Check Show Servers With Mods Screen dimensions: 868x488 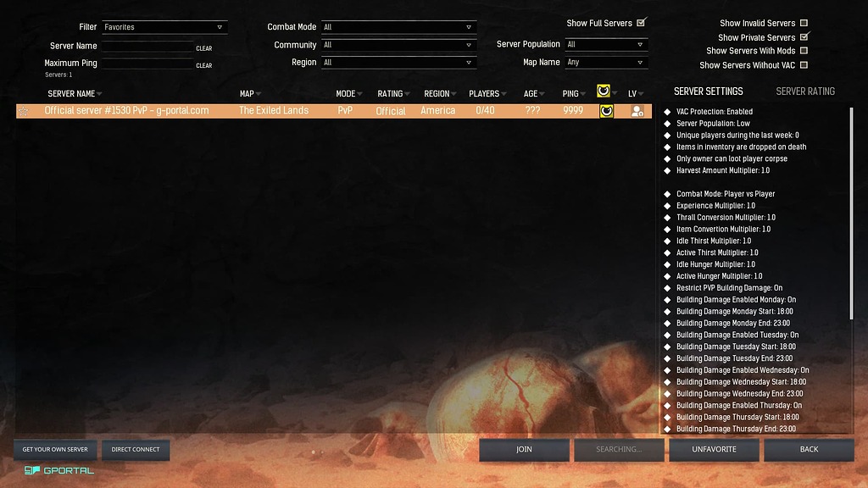(804, 49)
